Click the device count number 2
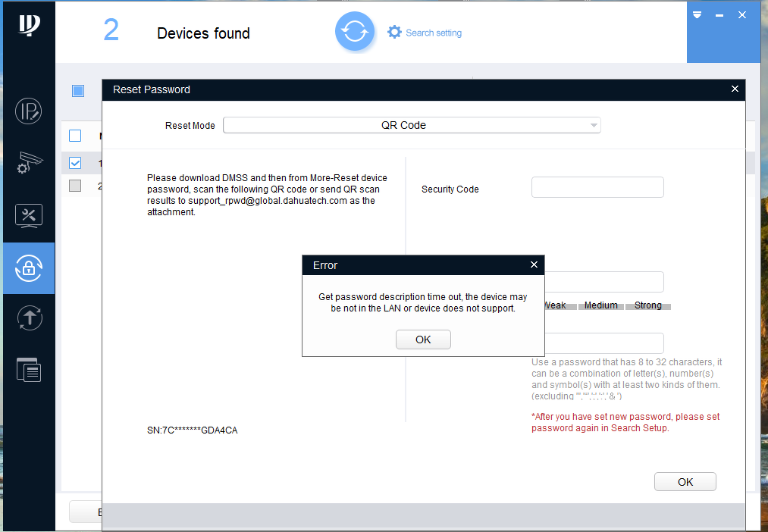Screen dimensions: 768x532 pyautogui.click(x=111, y=30)
